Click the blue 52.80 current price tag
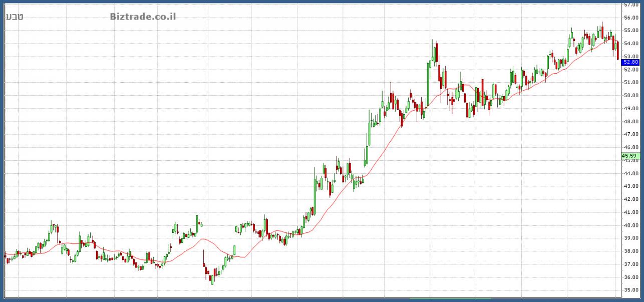 630,62
